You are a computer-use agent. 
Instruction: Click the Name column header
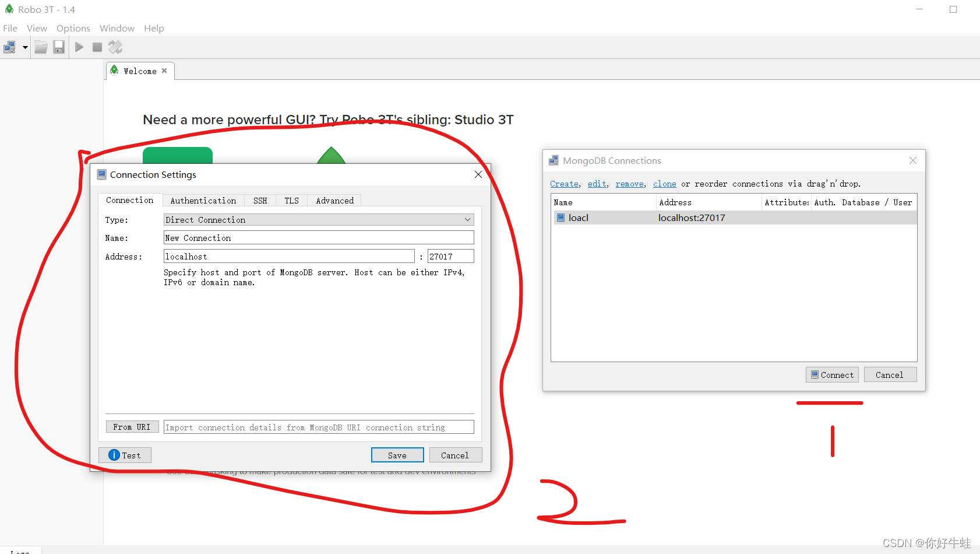coord(604,202)
